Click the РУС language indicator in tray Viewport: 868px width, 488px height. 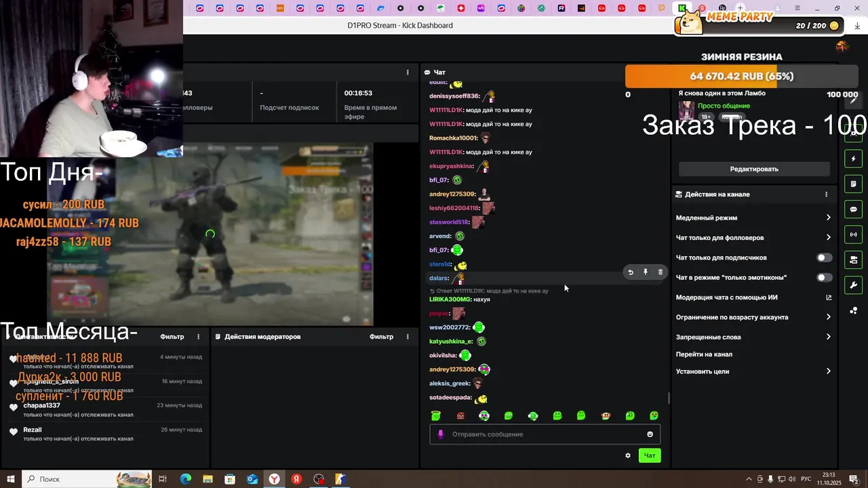pos(806,479)
